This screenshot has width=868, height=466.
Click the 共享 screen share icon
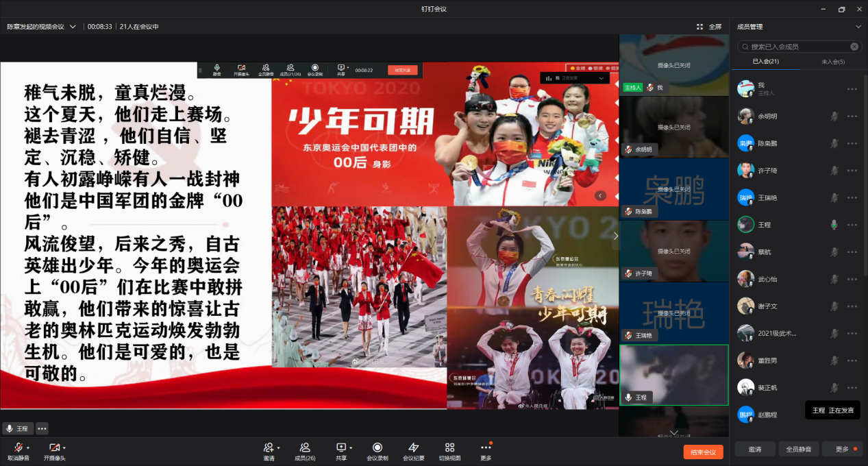tap(340, 447)
